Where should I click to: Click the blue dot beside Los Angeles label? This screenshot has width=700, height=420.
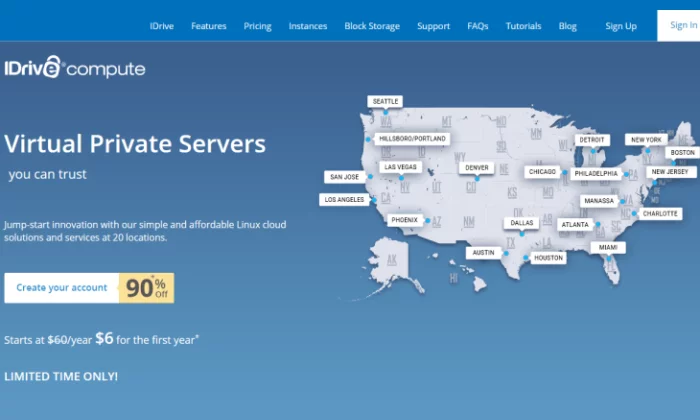374,200
